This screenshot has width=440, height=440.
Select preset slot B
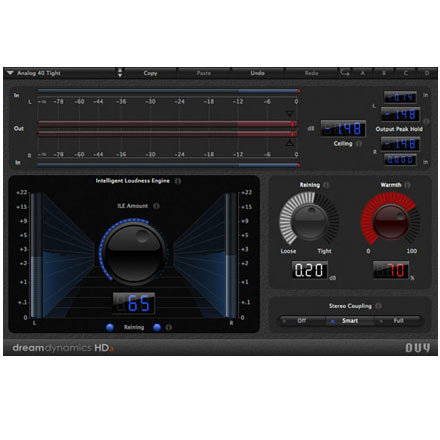pos(384,73)
